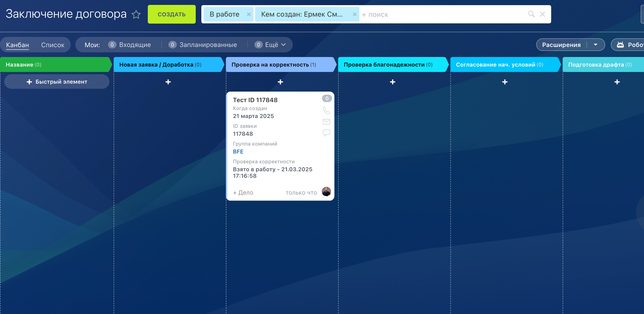Open the chat bubble icon on the card
The height and width of the screenshot is (314, 644).
tap(326, 133)
